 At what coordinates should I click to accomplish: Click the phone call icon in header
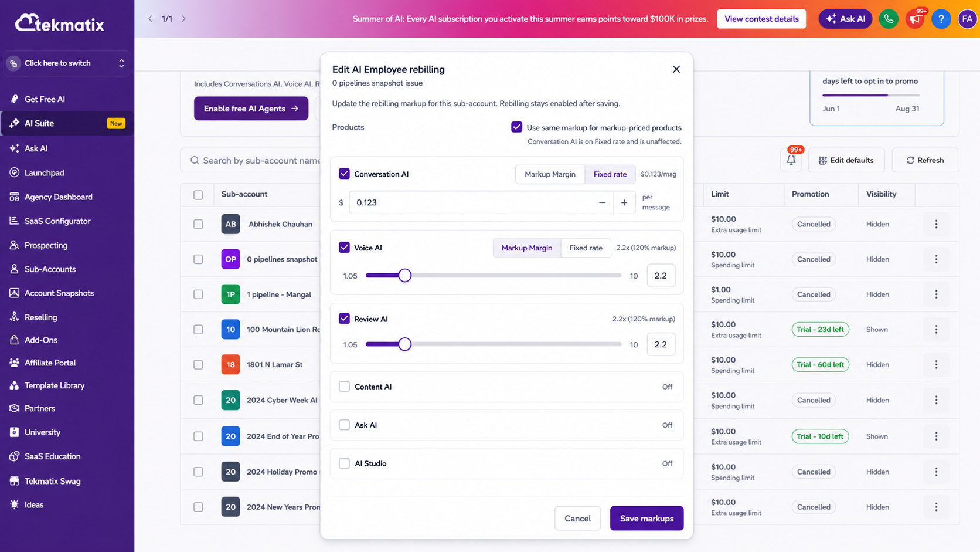889,19
